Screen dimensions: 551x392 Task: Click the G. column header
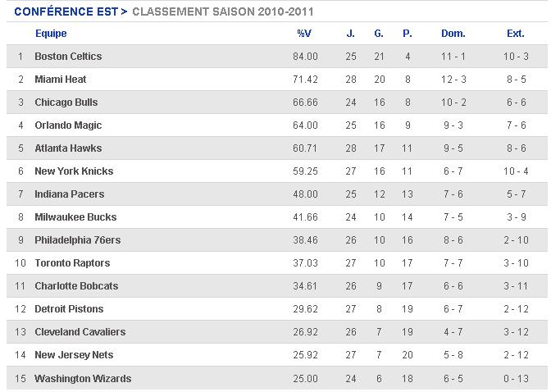379,34
